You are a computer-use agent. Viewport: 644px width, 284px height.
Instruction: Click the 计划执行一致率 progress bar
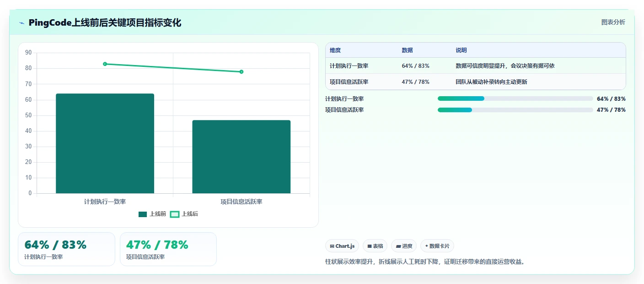pos(515,98)
